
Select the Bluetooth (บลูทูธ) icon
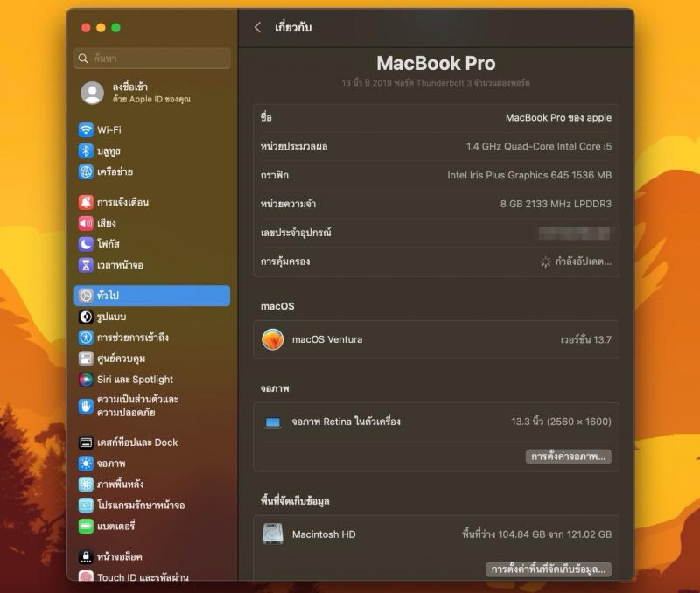click(x=86, y=151)
